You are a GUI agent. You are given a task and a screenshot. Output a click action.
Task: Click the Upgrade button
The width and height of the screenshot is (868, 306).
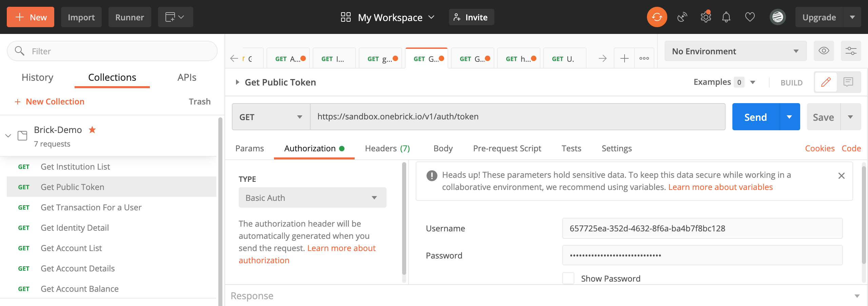(x=819, y=17)
